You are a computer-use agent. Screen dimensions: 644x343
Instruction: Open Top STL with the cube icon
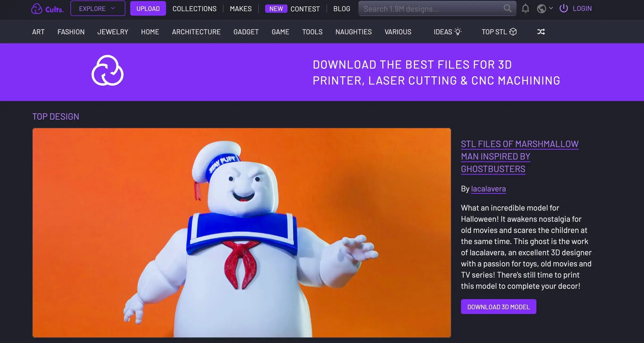[x=499, y=32]
